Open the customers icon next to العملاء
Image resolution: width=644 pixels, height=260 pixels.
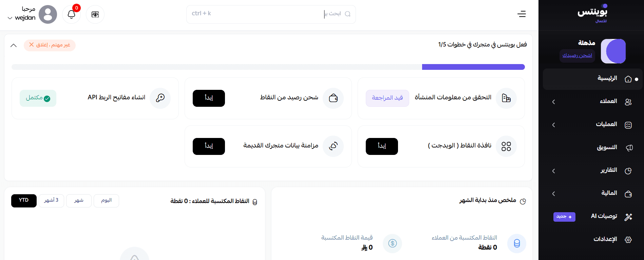[628, 102]
